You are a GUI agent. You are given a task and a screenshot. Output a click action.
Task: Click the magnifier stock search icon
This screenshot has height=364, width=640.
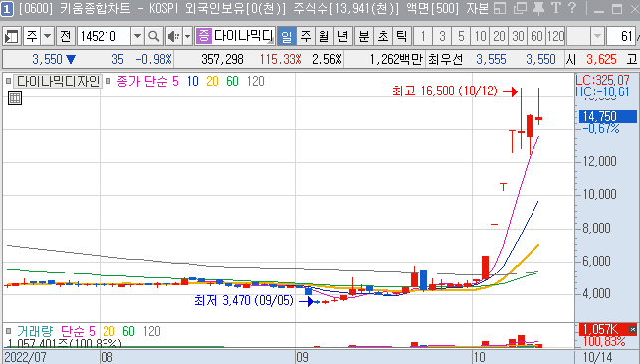click(x=154, y=36)
